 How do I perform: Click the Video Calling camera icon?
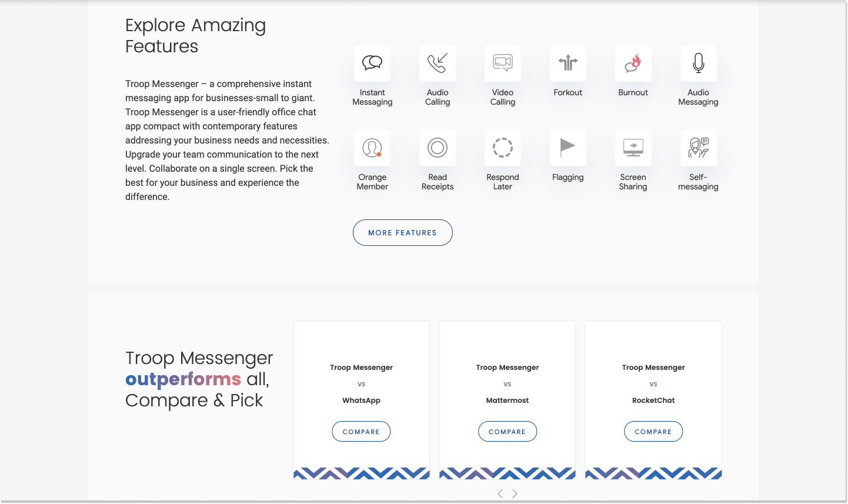pyautogui.click(x=503, y=63)
